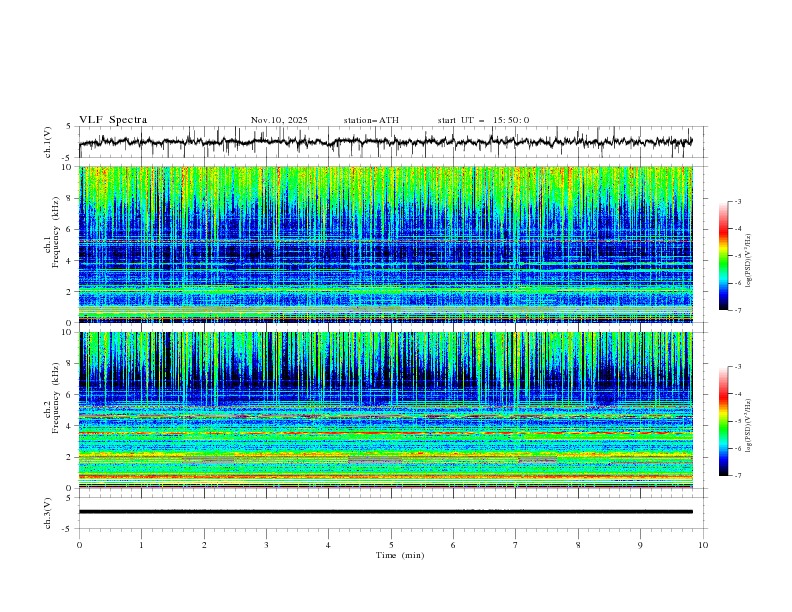792x612 pixels.
Task: Click the ch.1 waveform trace plot
Action: coord(386,142)
